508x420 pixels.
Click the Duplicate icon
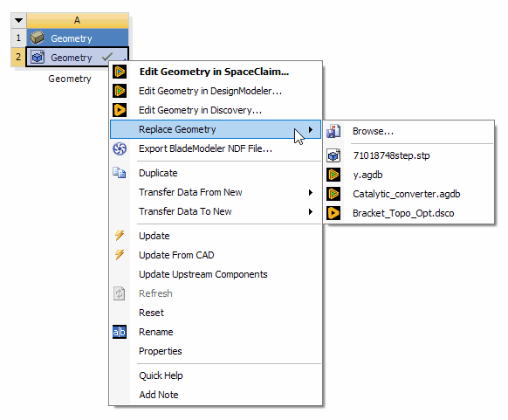point(120,173)
